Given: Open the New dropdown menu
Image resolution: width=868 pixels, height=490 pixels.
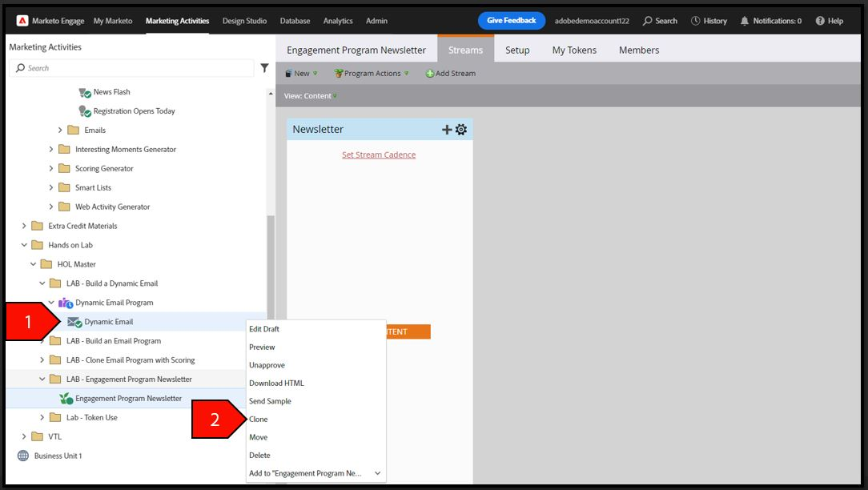Looking at the screenshot, I should pos(301,74).
